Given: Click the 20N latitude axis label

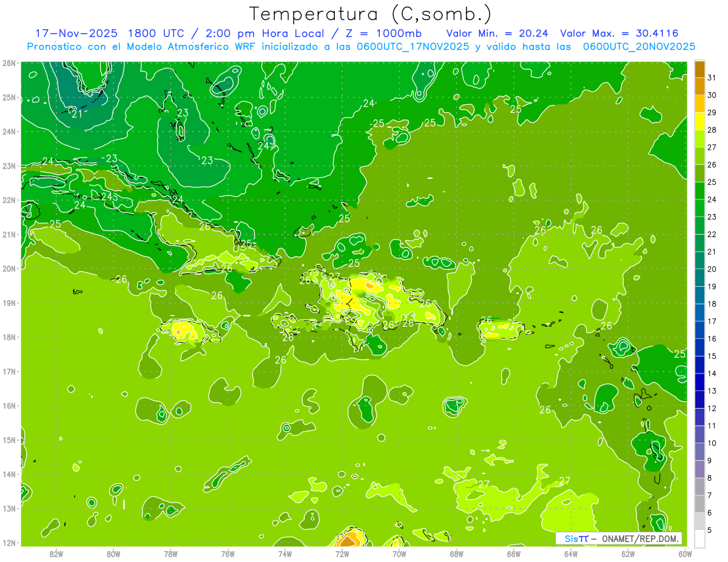Looking at the screenshot, I should tap(10, 269).
